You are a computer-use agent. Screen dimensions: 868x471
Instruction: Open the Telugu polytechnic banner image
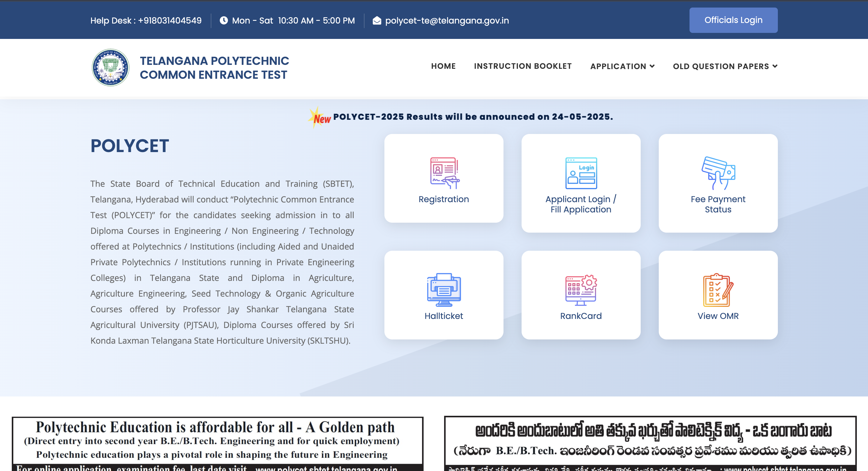coord(650,443)
